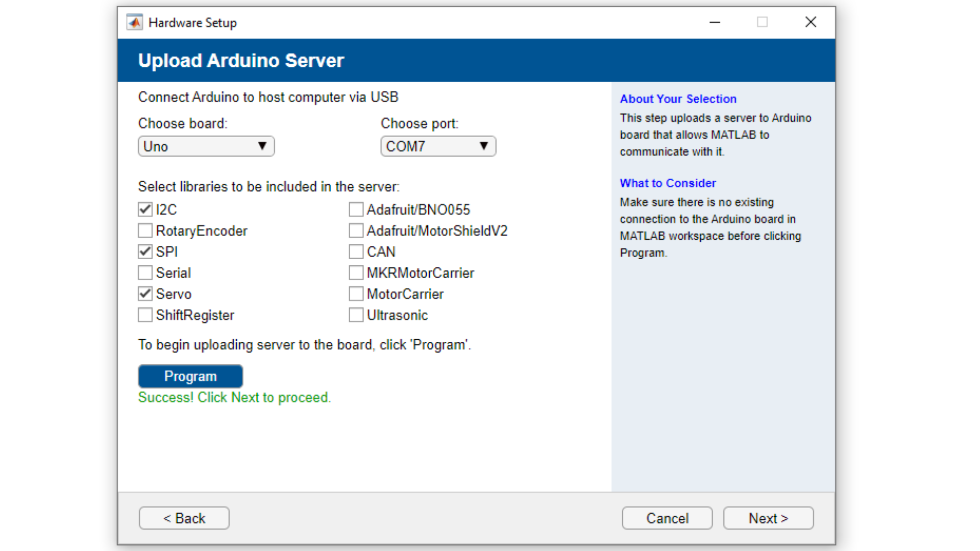Close the Hardware Setup window
This screenshot has width=980, height=551.
(811, 22)
